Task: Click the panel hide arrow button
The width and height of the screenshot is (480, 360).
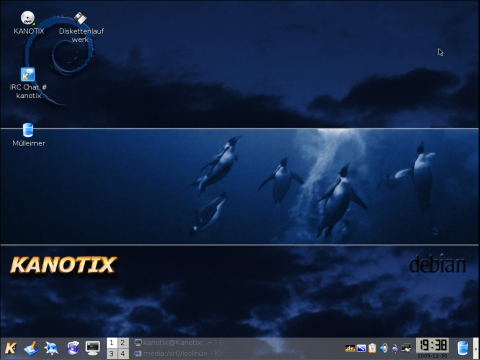Action: click(x=476, y=349)
